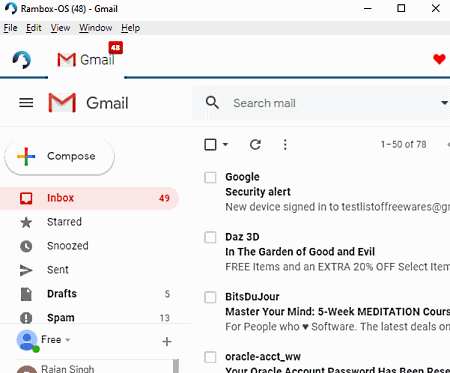Image resolution: width=450 pixels, height=373 pixels.
Task: Open the Edit menu
Action: point(34,28)
